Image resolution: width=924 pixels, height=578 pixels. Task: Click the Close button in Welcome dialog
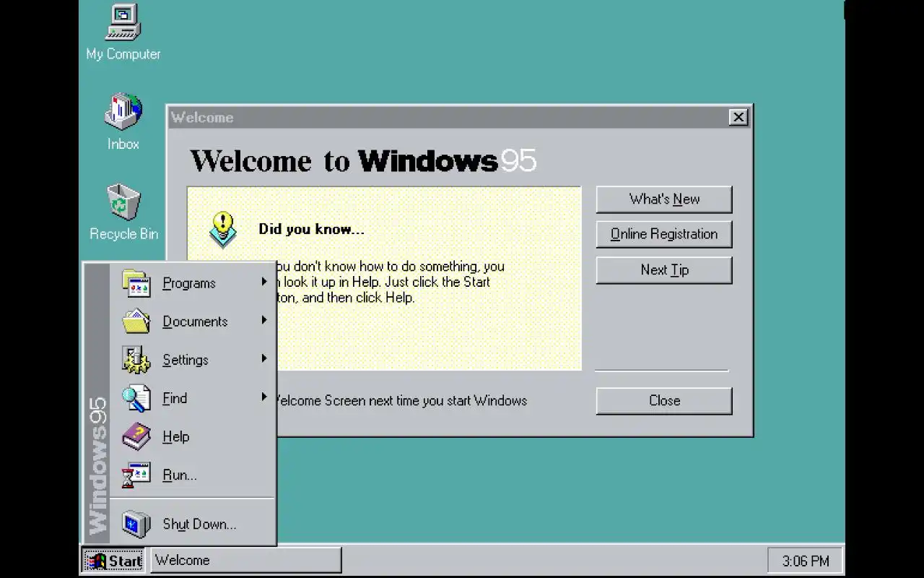coord(664,400)
